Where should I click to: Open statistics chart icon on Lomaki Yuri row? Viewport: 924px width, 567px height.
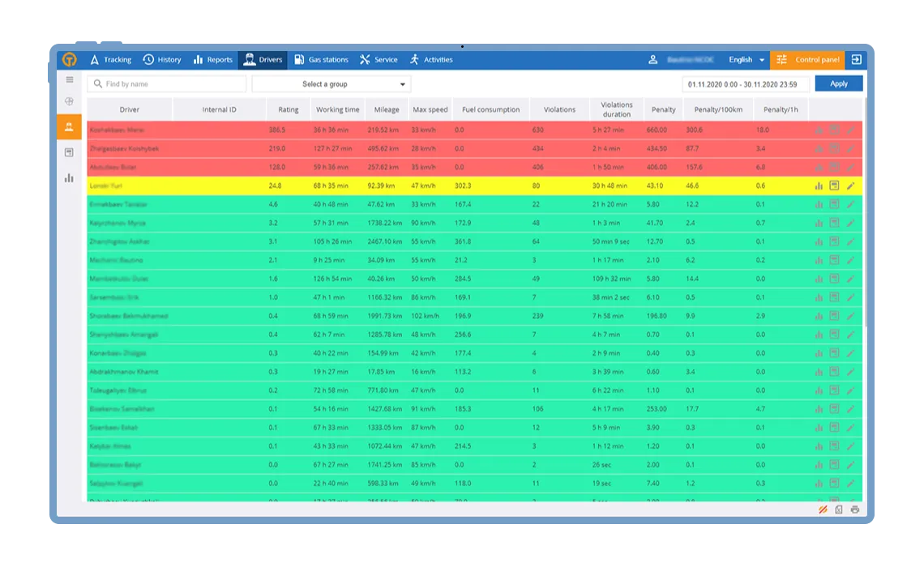(818, 185)
